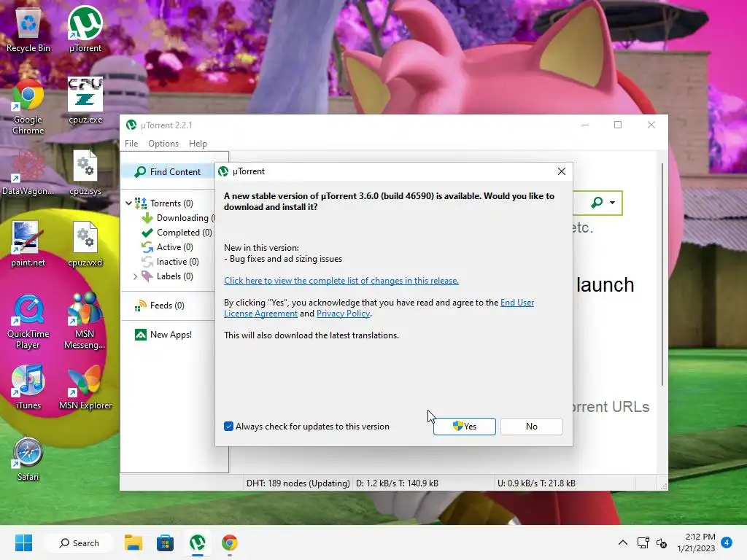Open the Windows Start menu

coord(24,542)
